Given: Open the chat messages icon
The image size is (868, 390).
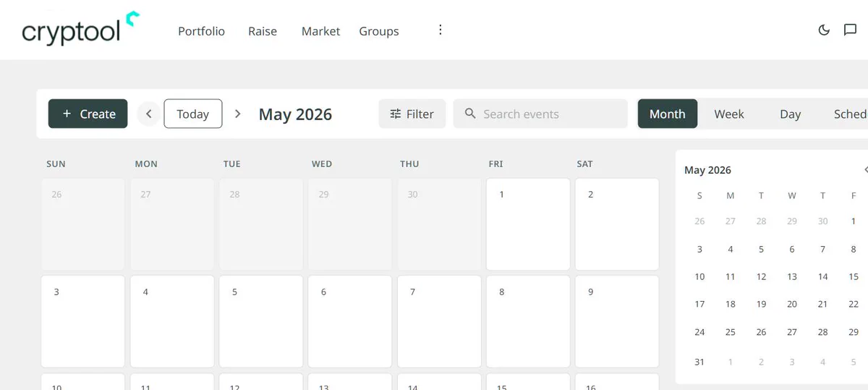Looking at the screenshot, I should point(851,30).
